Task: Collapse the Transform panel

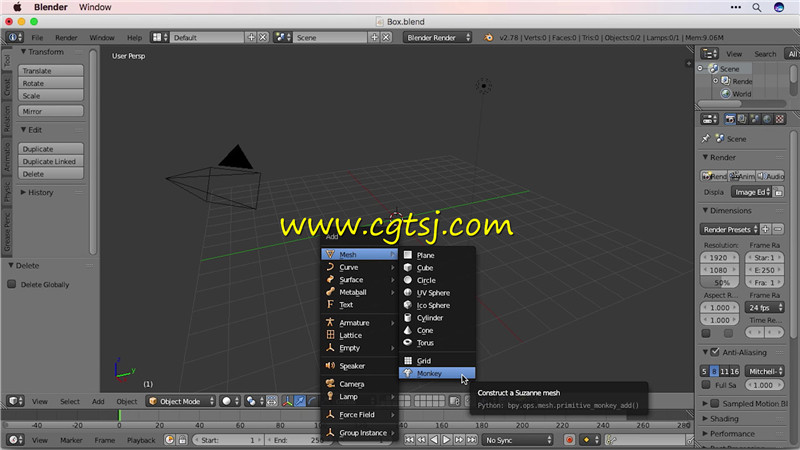Action: [23, 52]
